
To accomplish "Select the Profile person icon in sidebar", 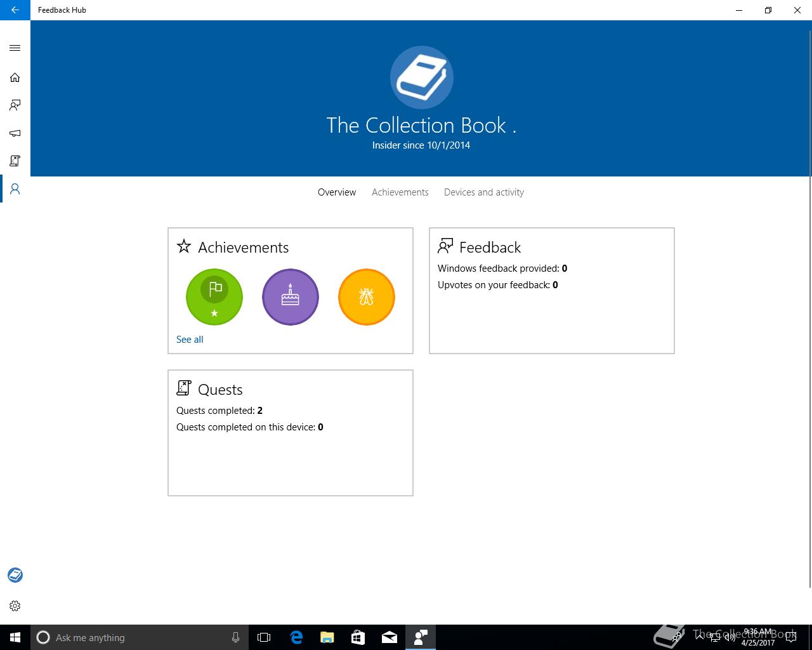I will click(15, 189).
